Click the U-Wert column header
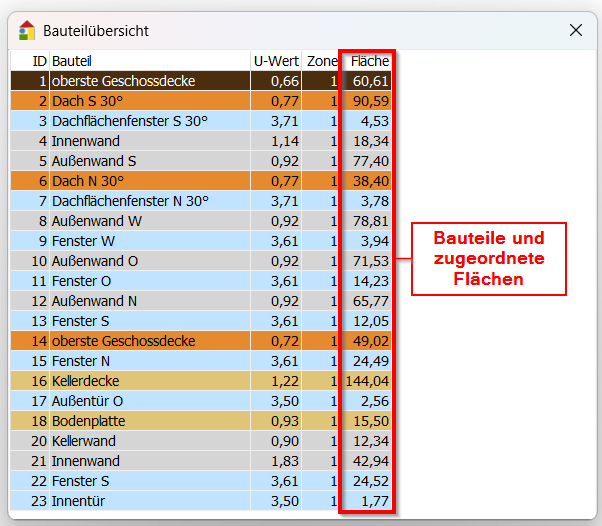 (276, 61)
